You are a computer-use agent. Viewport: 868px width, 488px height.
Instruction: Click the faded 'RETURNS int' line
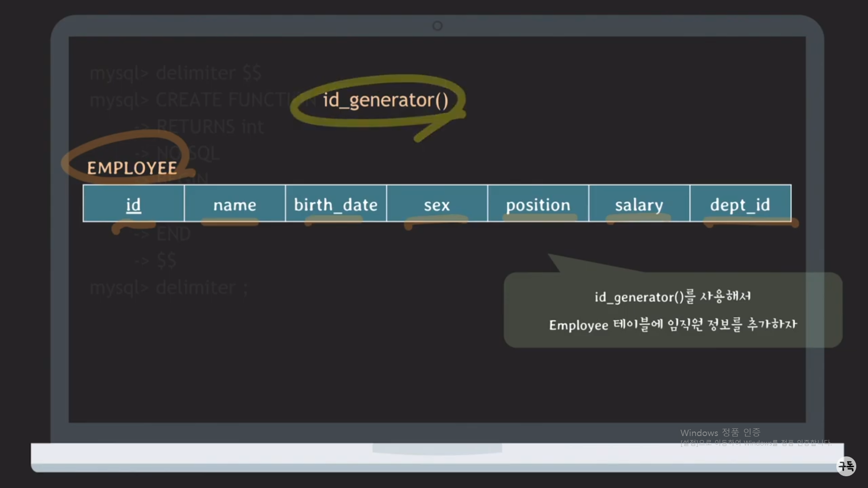point(210,127)
